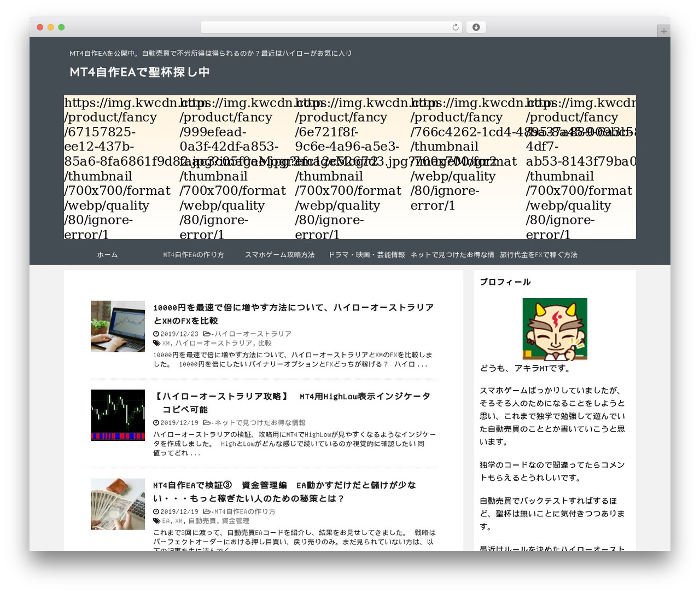Select スマホゲーム攻略方法 menu item
Image resolution: width=700 pixels, height=593 pixels.
[279, 255]
